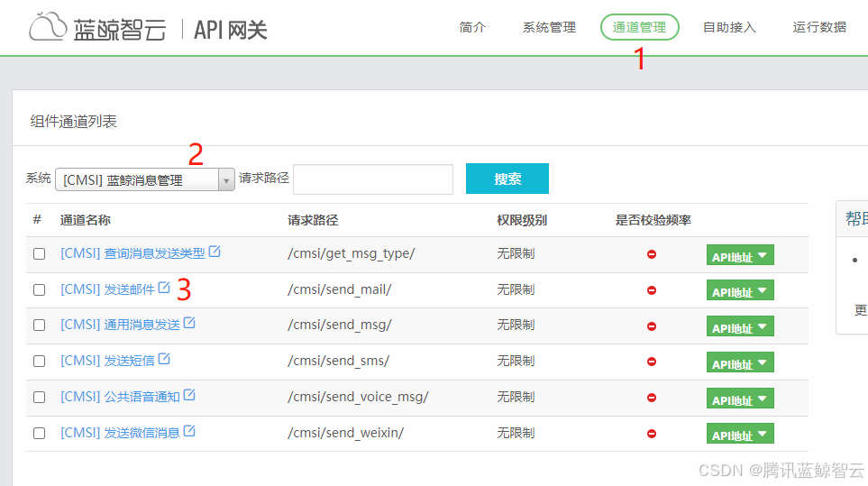Check the box for 发送微信消息 row

point(40,433)
